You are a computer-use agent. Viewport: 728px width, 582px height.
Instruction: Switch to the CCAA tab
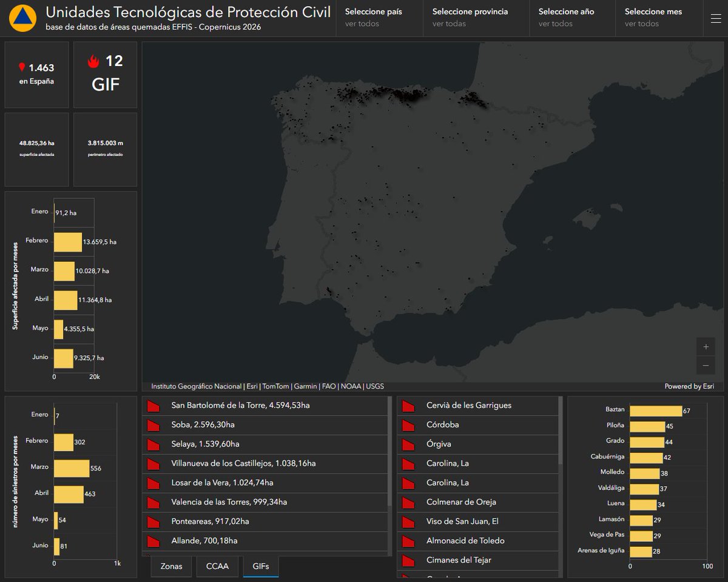coord(217,566)
